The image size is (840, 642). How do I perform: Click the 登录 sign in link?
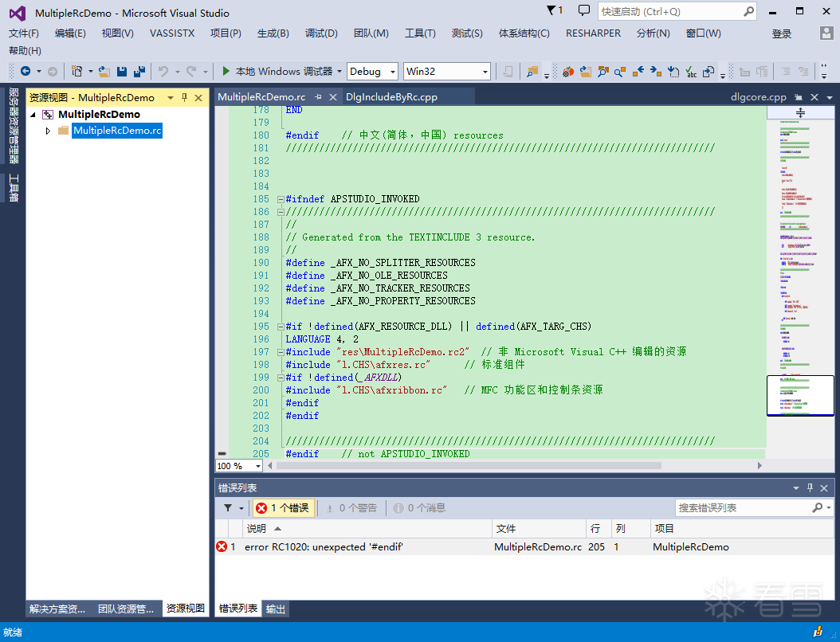(x=782, y=33)
